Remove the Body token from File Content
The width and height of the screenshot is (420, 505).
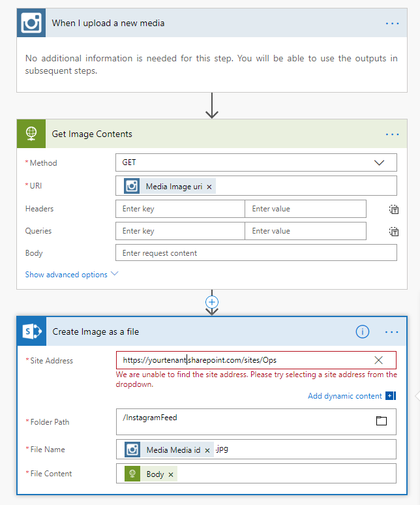click(171, 474)
